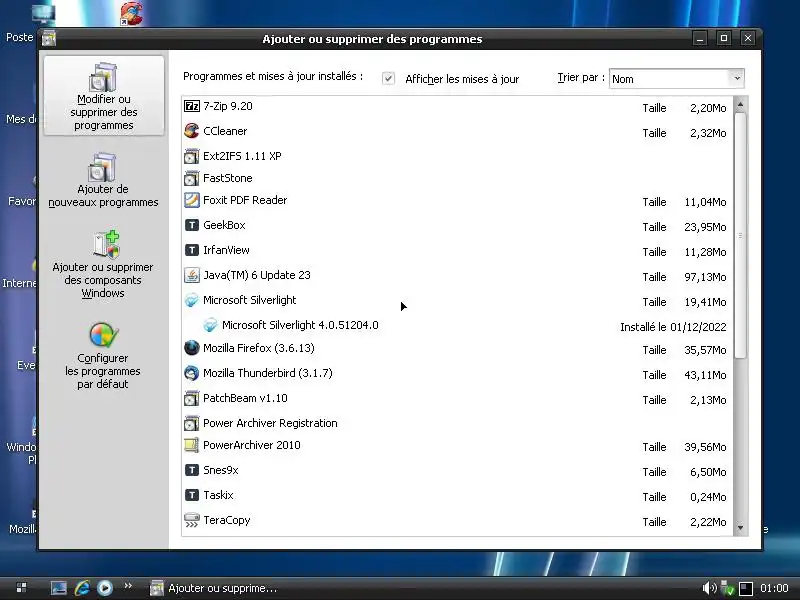Click the Ajouter ou supprime... taskbar button
The height and width of the screenshot is (600, 800).
(213, 588)
